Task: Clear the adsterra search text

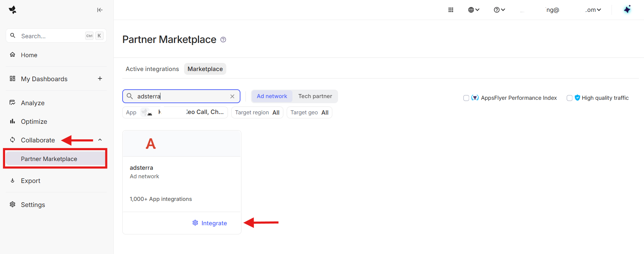Action: 232,96
